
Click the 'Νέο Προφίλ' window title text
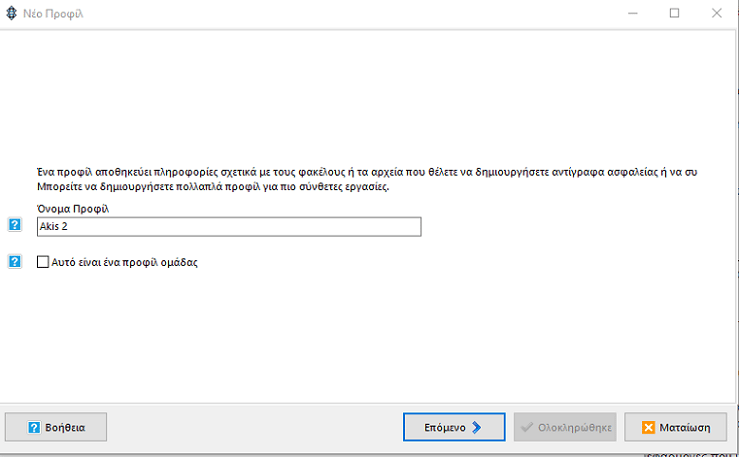[53, 14]
